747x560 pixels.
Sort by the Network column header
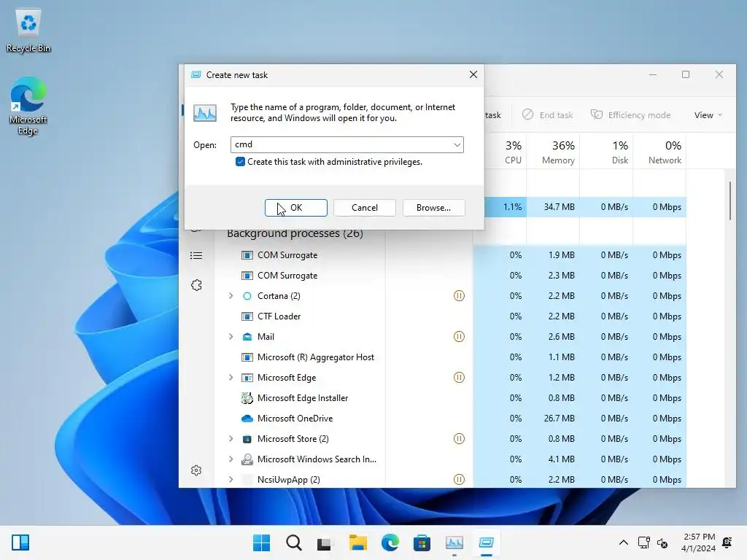tap(659, 152)
